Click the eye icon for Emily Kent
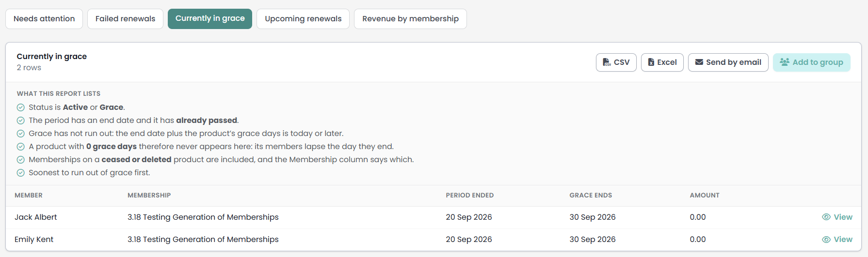 [x=826, y=240]
